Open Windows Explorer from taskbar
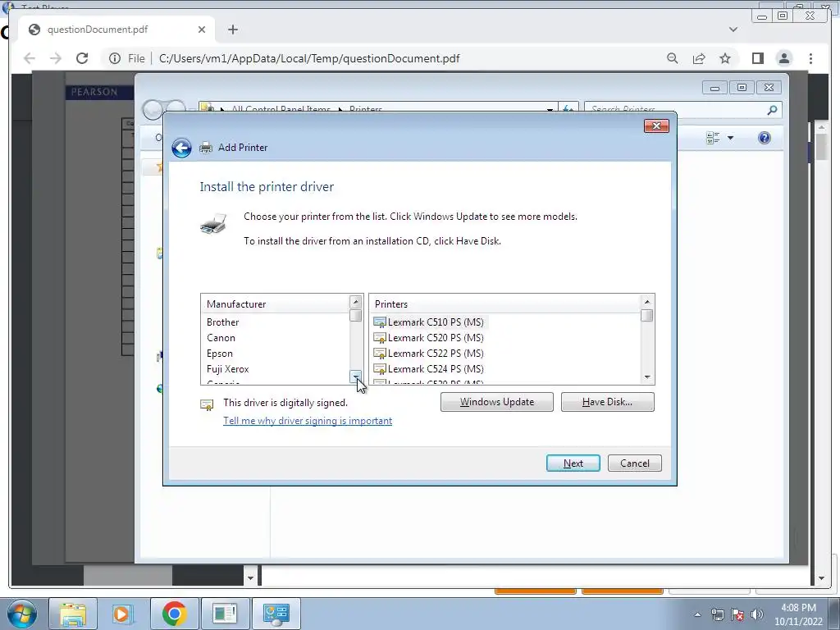Viewport: 840px width, 630px height. click(x=73, y=614)
